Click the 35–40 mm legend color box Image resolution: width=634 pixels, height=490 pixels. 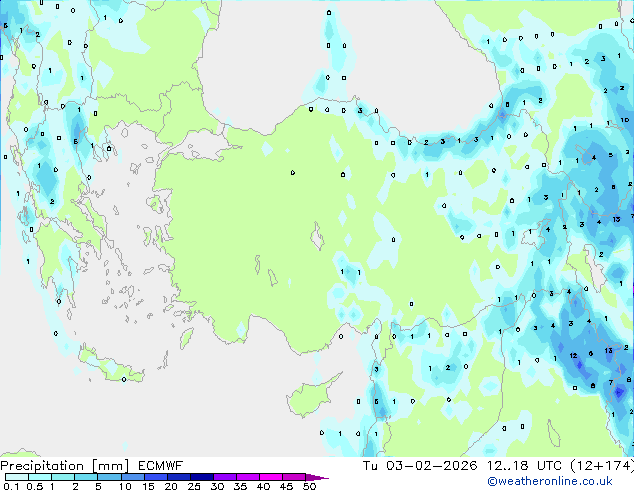247,477
